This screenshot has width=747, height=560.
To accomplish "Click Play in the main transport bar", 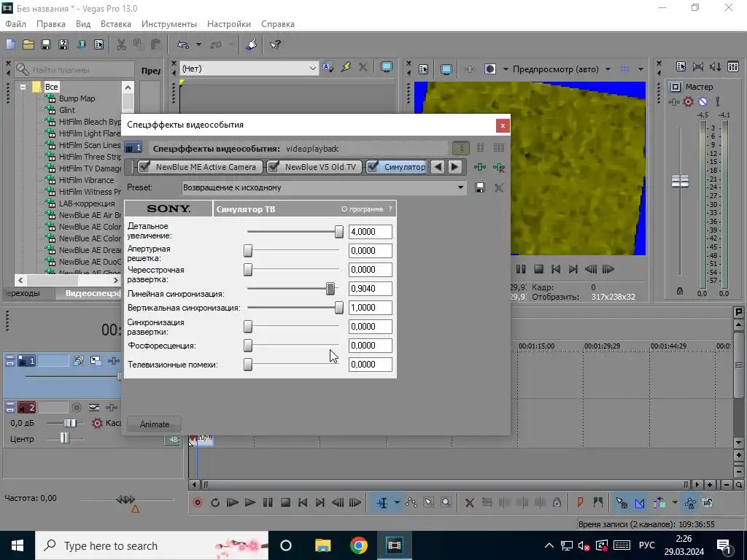I will pyautogui.click(x=249, y=502).
